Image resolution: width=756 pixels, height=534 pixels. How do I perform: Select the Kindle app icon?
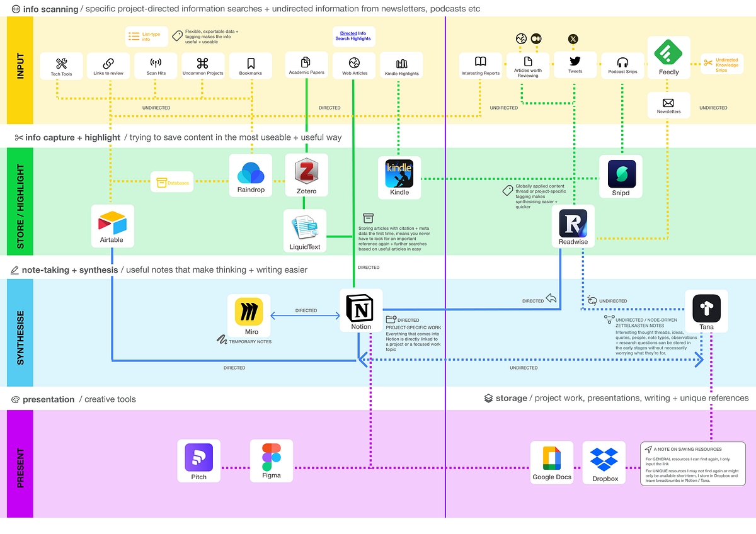click(399, 174)
